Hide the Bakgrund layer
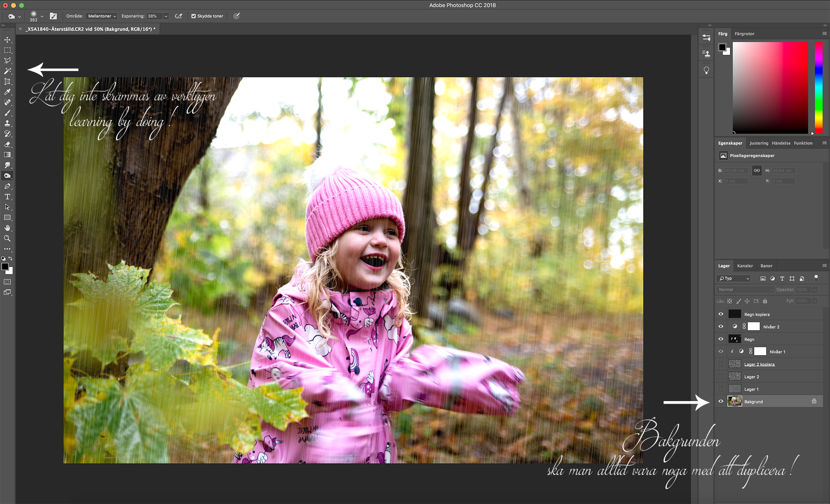This screenshot has height=504, width=830. (721, 401)
